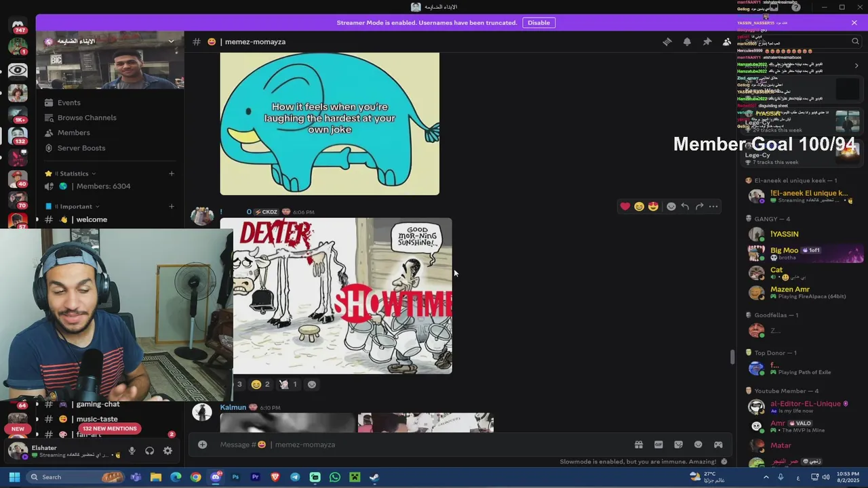Image resolution: width=868 pixels, height=488 pixels.
Task: Toggle deafen headphones in user panel
Action: click(150, 451)
